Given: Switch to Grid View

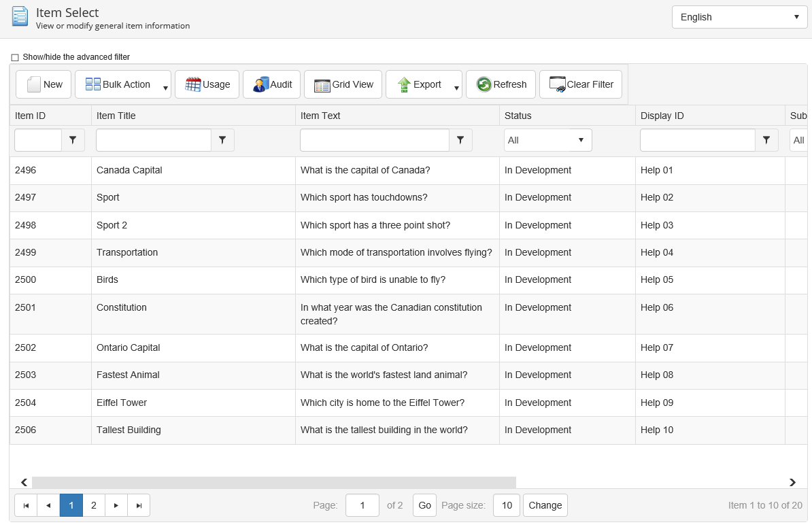Looking at the screenshot, I should [343, 84].
